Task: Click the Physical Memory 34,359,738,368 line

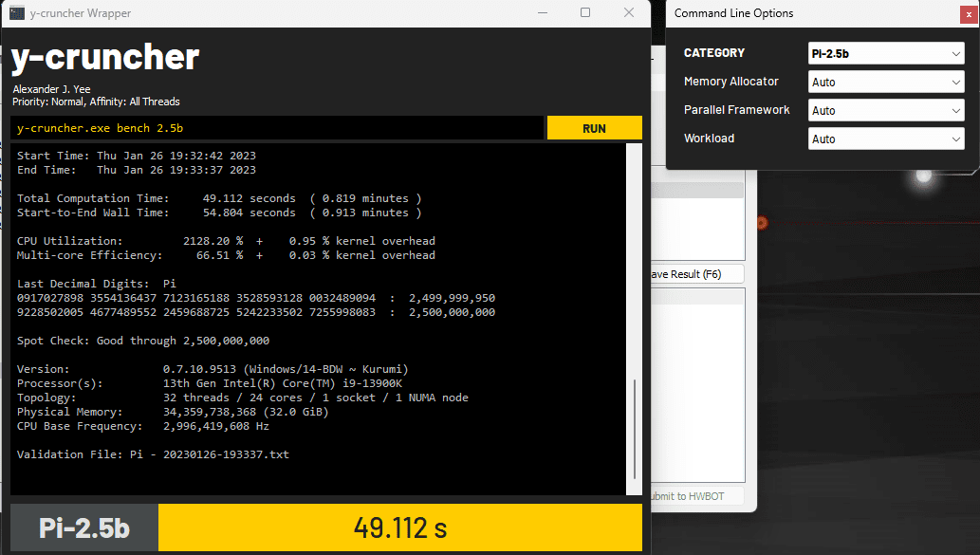Action: pyautogui.click(x=173, y=412)
